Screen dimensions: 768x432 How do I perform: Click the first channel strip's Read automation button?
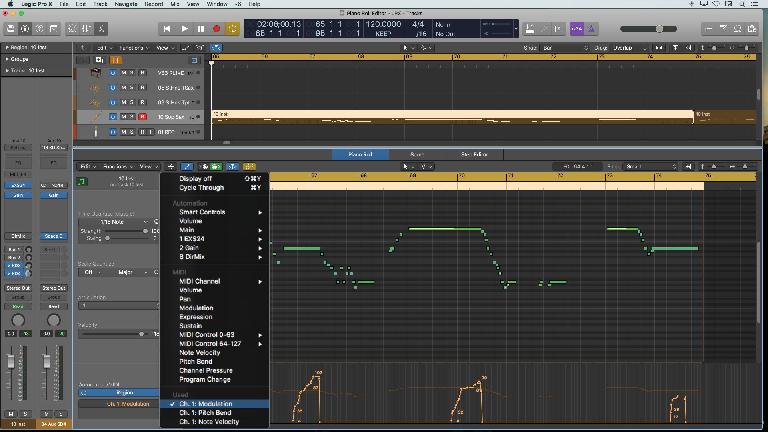[x=18, y=307]
